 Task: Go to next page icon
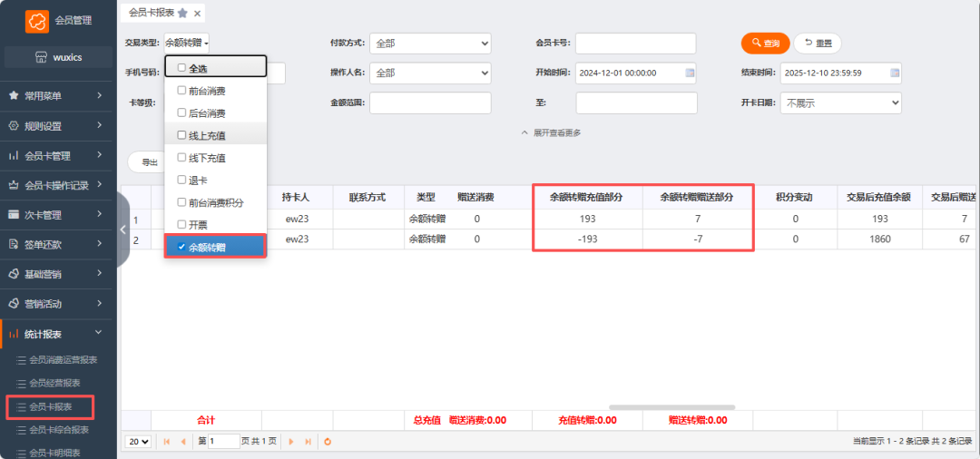[290, 442]
